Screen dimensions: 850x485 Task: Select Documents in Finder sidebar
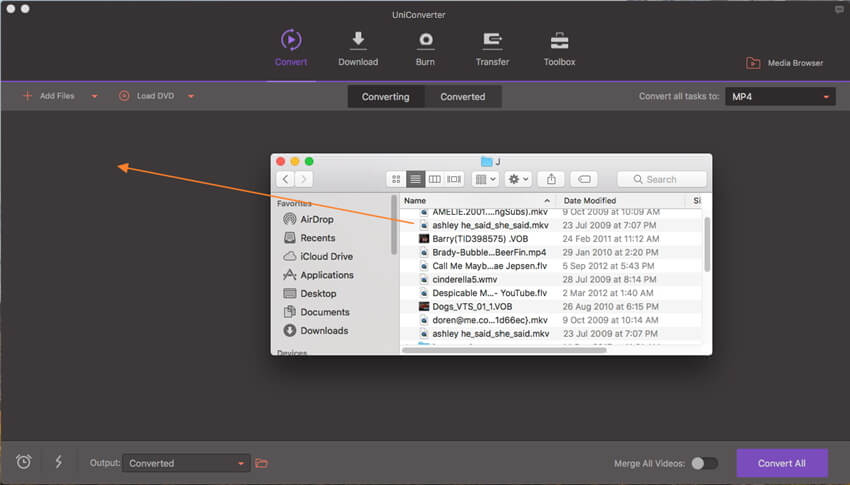317,312
